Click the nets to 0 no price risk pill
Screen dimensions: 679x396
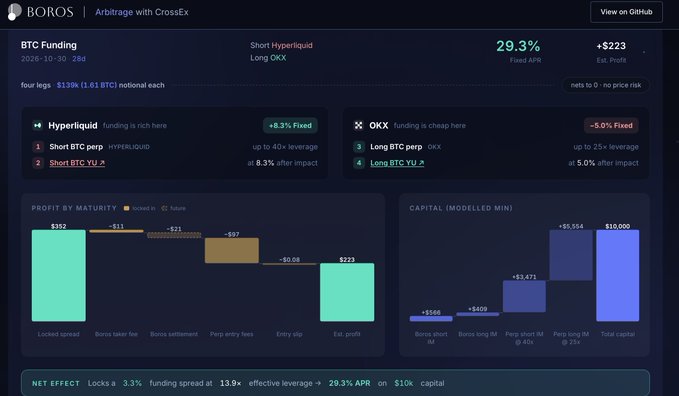pos(605,85)
